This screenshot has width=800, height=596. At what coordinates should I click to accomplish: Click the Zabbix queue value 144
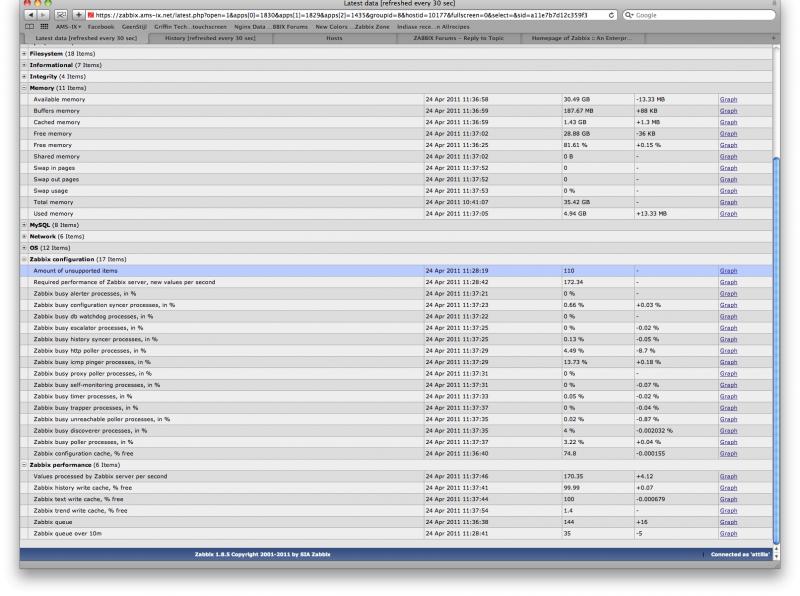[569, 522]
